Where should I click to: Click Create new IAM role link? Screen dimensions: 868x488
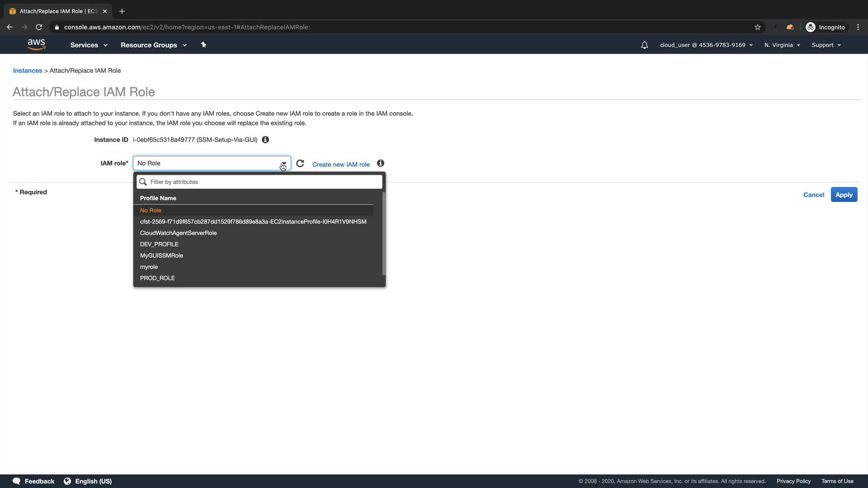[341, 164]
